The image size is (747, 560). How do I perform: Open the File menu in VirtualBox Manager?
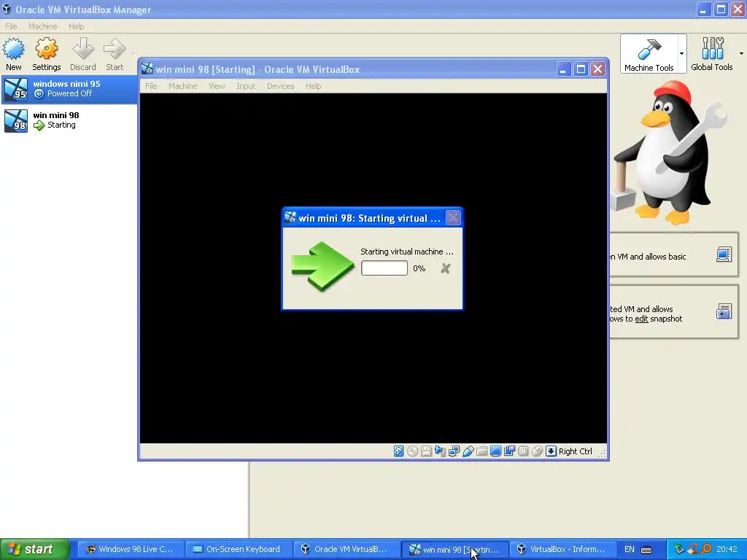(x=11, y=26)
